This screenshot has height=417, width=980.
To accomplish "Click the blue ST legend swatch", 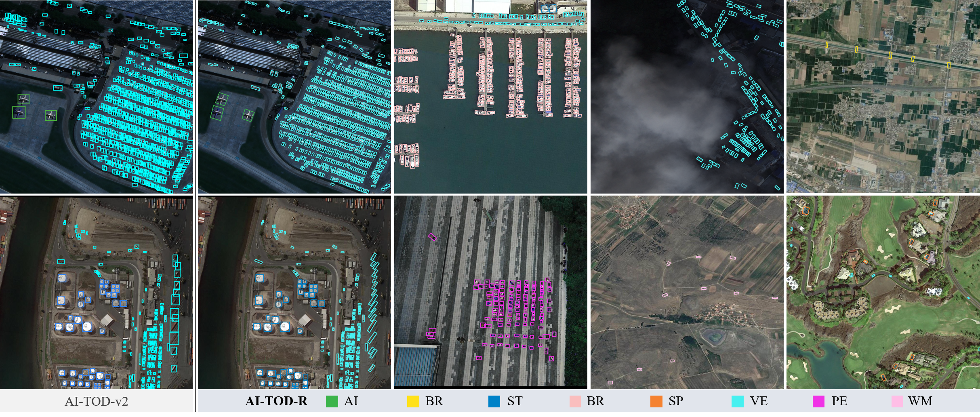I will tap(494, 401).
